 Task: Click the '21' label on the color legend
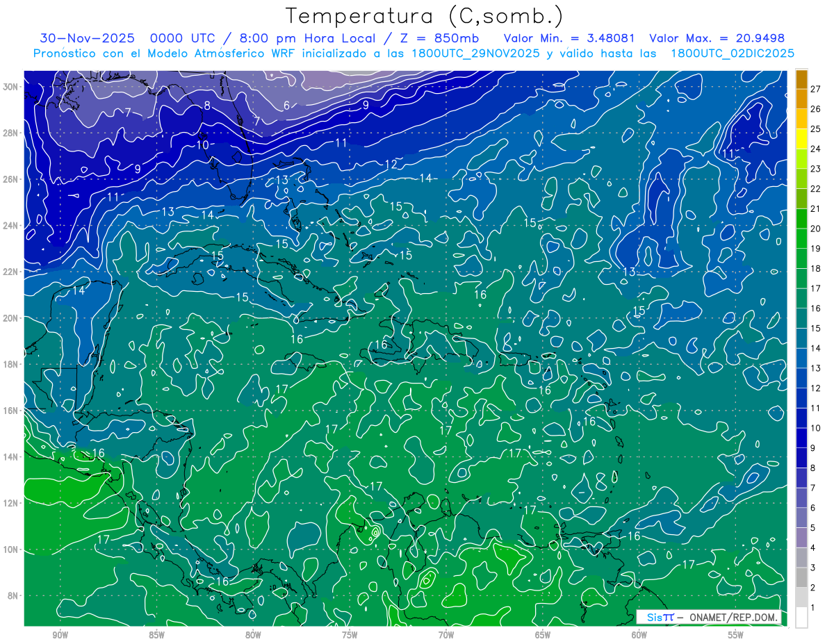tap(816, 209)
